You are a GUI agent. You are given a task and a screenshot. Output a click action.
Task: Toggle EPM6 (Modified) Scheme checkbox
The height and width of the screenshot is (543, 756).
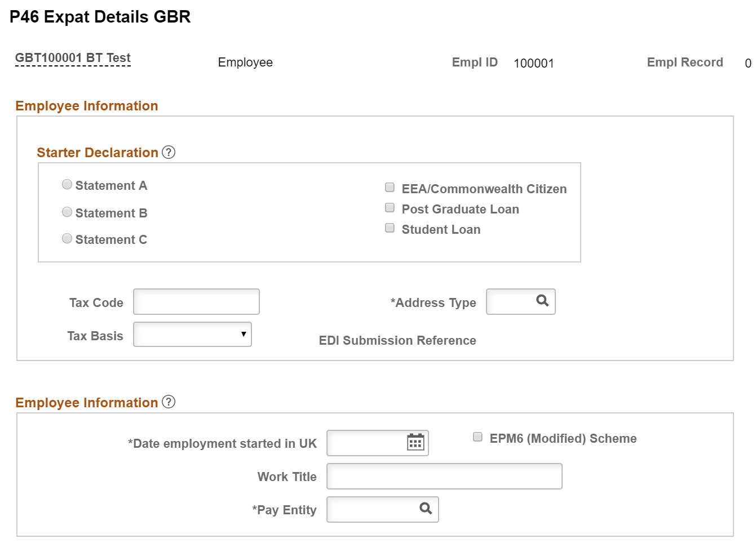(x=478, y=437)
